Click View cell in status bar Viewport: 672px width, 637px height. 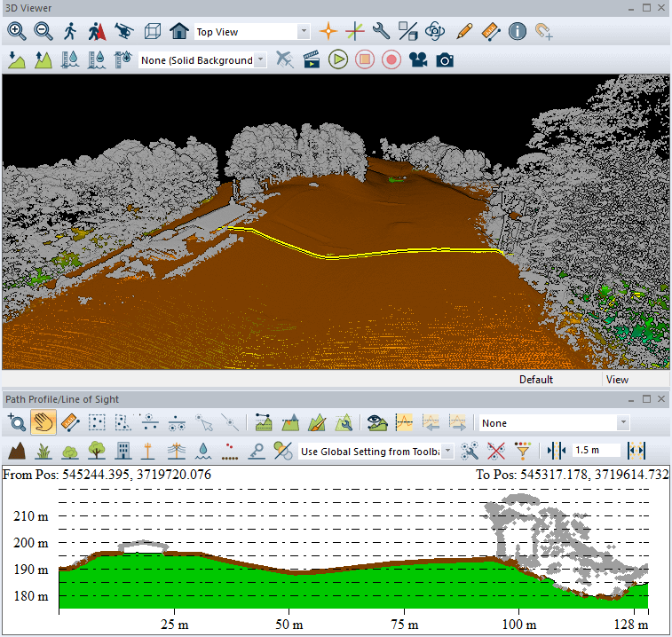[617, 380]
